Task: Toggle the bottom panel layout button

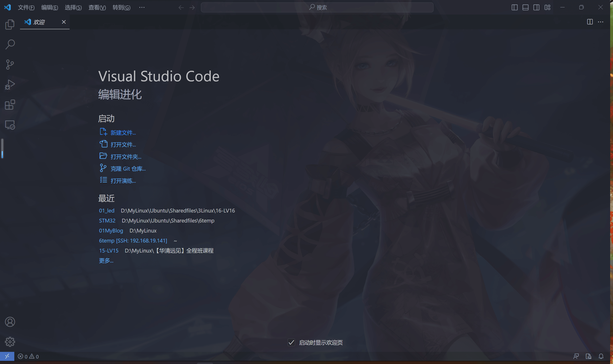Action: point(525,7)
